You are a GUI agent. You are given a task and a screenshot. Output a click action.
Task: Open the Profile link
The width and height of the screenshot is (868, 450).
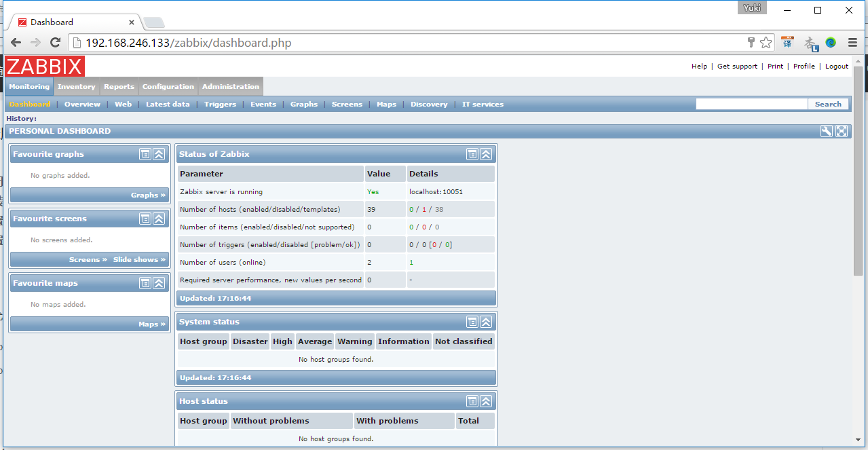804,67
